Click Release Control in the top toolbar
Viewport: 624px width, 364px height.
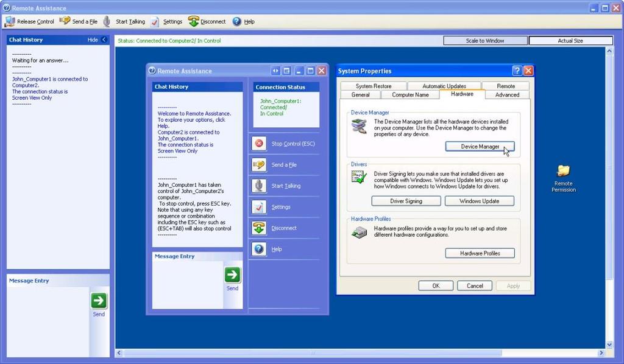(x=29, y=21)
